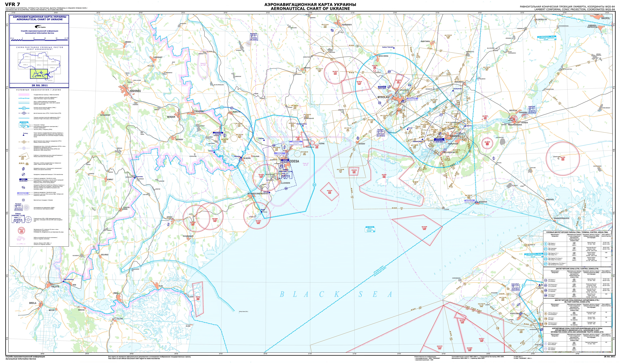Click the military aerodrome symbol in the legend
The height and width of the screenshot is (364, 621).
point(23,169)
